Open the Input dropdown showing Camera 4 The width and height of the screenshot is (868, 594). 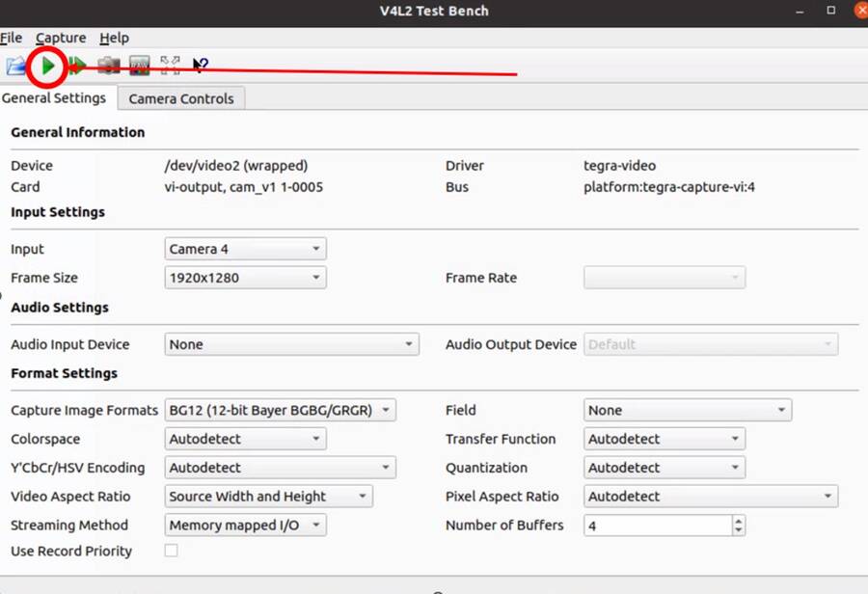(x=244, y=249)
